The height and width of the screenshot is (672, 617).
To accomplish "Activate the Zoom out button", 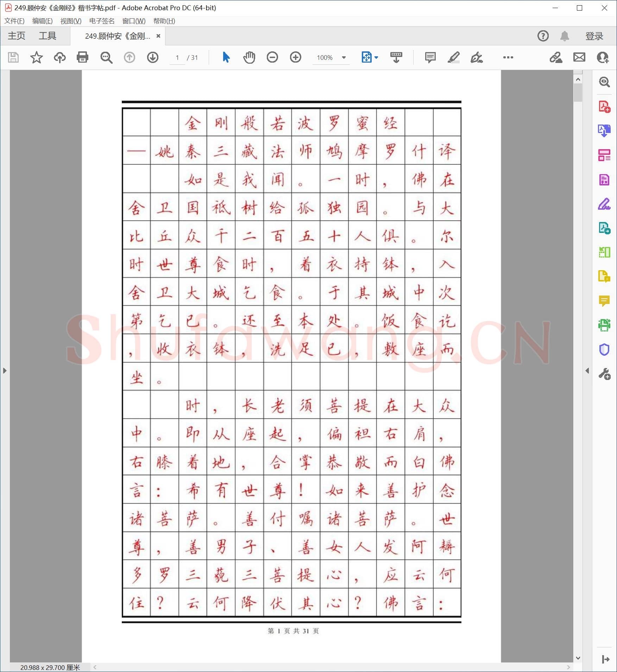I will pos(272,57).
